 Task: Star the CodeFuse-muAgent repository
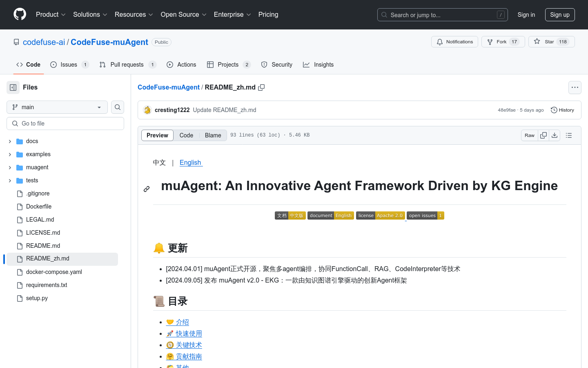point(551,42)
